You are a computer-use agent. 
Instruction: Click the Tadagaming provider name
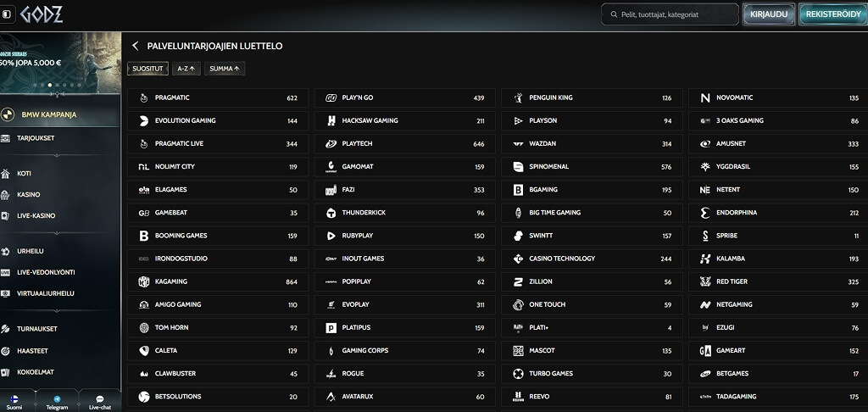737,397
